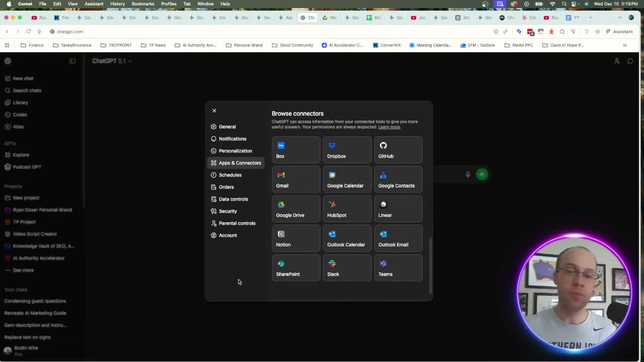Open chat Recreate AI Marketing Guide
Screen dimensions: 644x362
coord(35,313)
